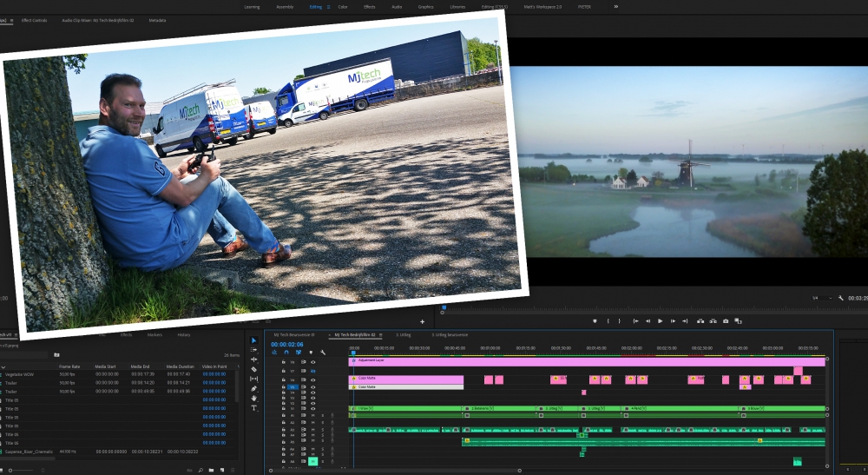868x475 pixels.
Task: Switch to the Graphics workspace
Action: pos(425,7)
